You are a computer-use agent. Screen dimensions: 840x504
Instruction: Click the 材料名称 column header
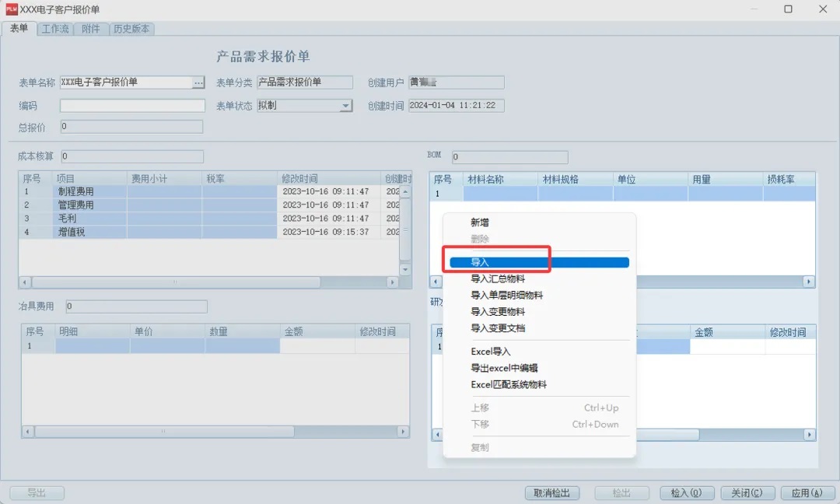pos(500,180)
